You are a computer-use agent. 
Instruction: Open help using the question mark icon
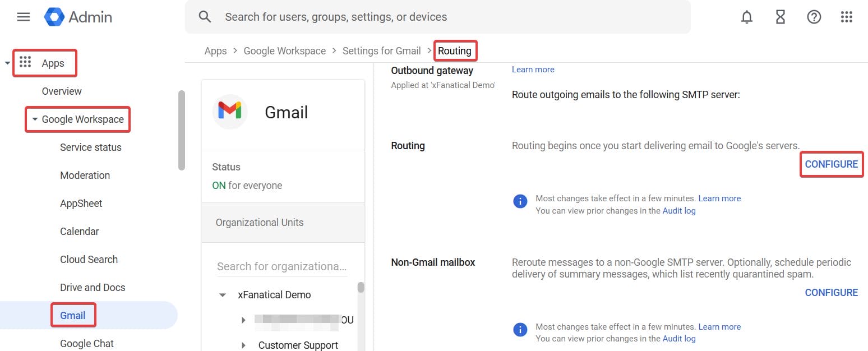tap(814, 17)
